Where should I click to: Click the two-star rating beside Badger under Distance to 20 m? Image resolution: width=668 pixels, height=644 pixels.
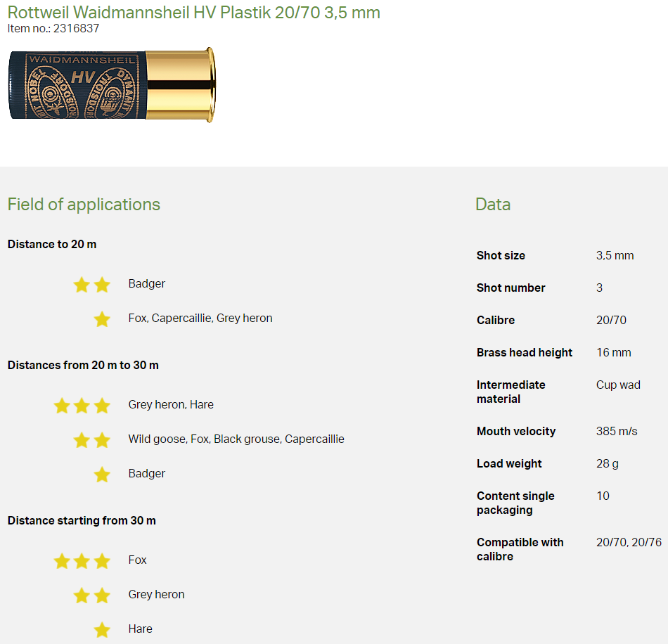[92, 285]
